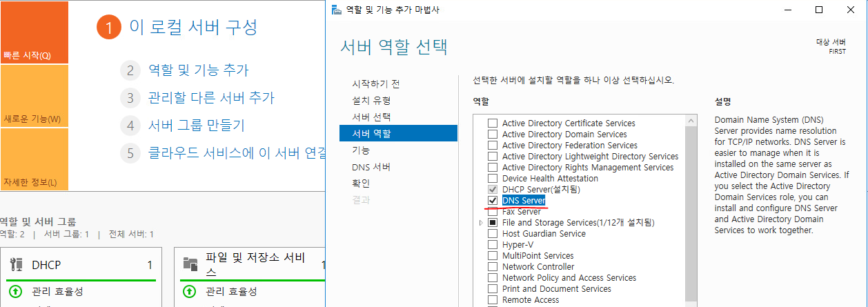Select the DNS Server role label
Screen dimensions: 868x307
pyautogui.click(x=524, y=201)
